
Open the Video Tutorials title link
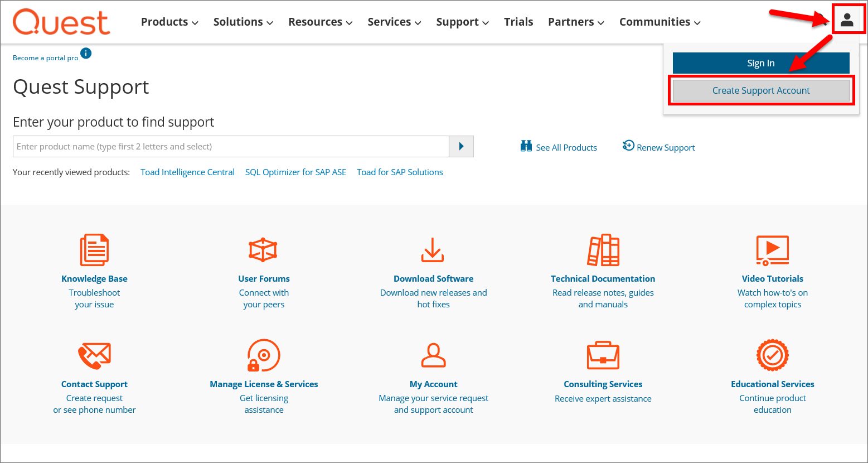(773, 278)
